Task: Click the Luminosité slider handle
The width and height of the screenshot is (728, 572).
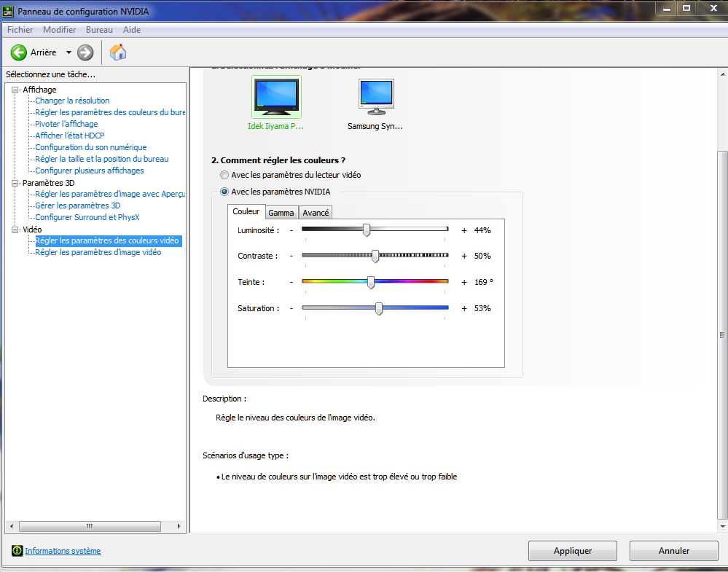Action: click(x=367, y=230)
